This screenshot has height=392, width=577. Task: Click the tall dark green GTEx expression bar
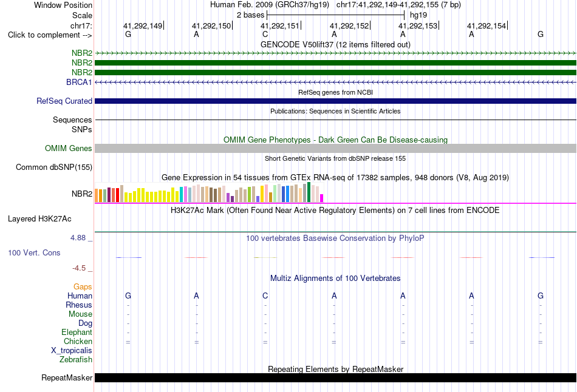[309, 192]
